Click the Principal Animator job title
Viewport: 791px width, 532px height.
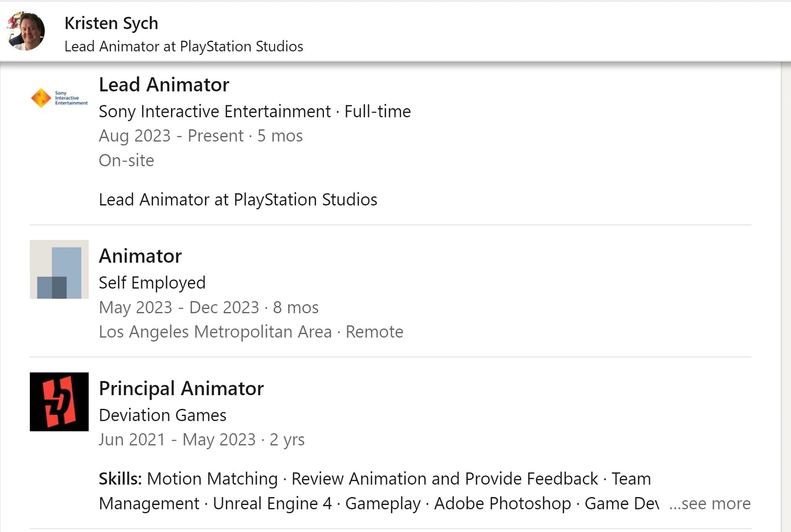[181, 388]
